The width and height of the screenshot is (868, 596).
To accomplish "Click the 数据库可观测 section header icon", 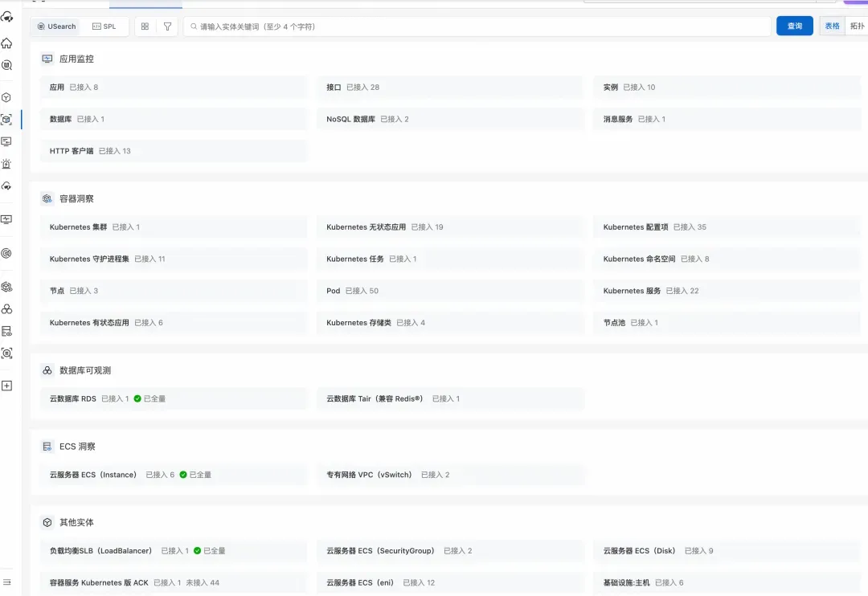I will click(x=47, y=370).
